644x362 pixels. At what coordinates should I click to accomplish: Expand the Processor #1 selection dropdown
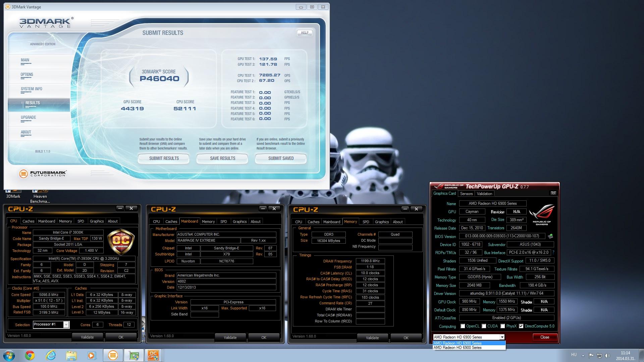pyautogui.click(x=66, y=324)
